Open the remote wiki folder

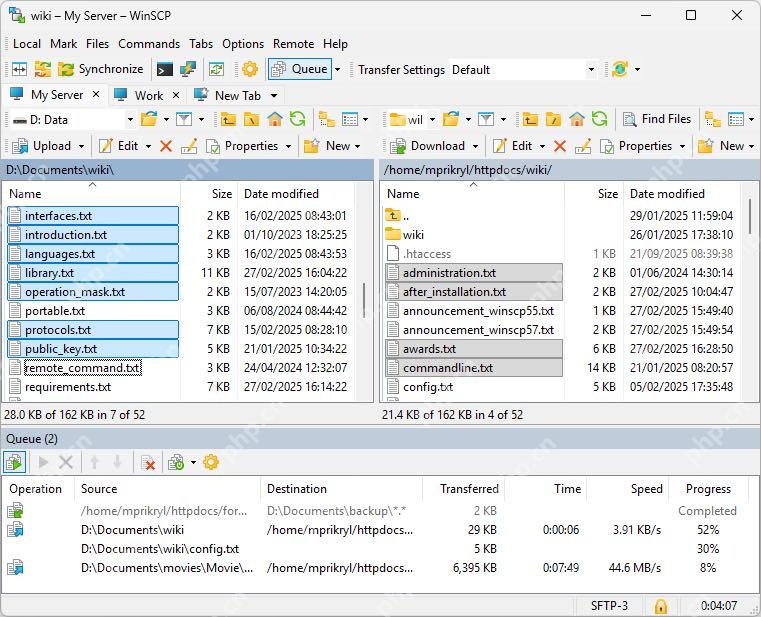coord(413,234)
